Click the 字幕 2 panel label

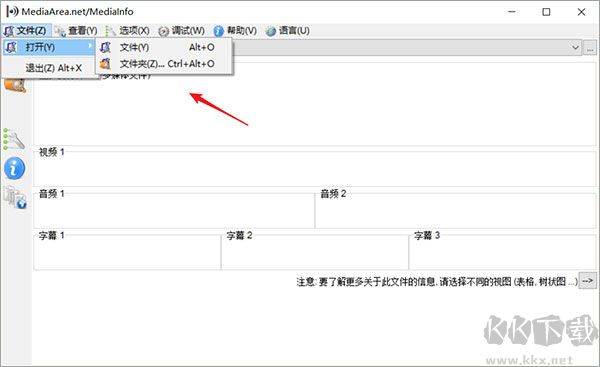pos(239,235)
